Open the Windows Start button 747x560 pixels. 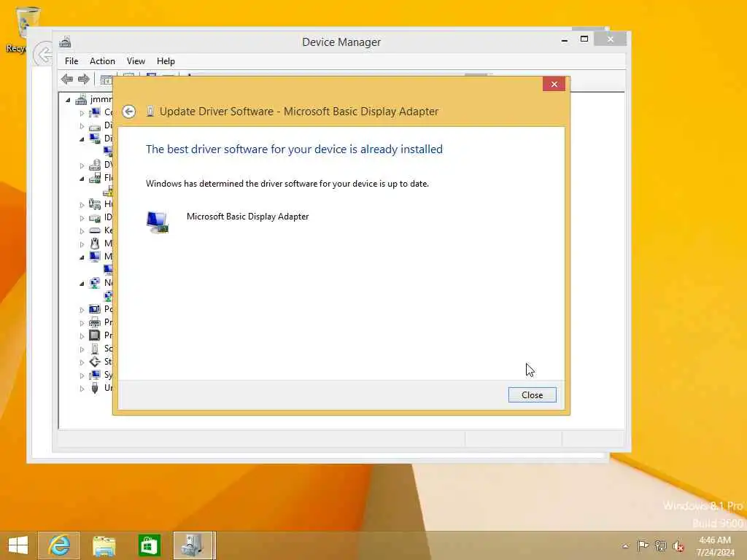[x=18, y=545]
